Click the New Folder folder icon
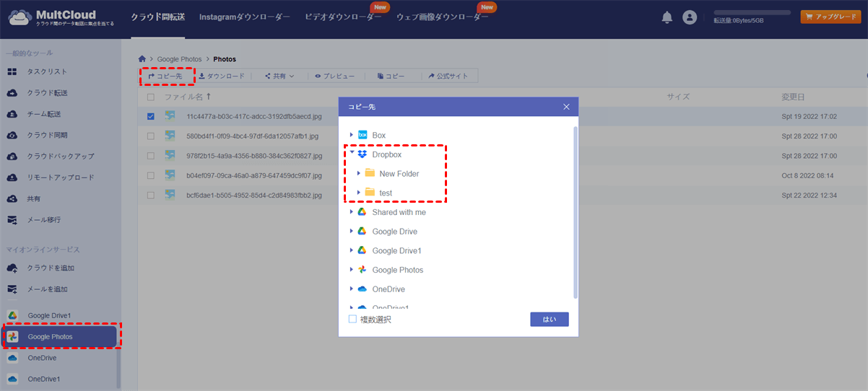This screenshot has height=391, width=868. coord(370,173)
